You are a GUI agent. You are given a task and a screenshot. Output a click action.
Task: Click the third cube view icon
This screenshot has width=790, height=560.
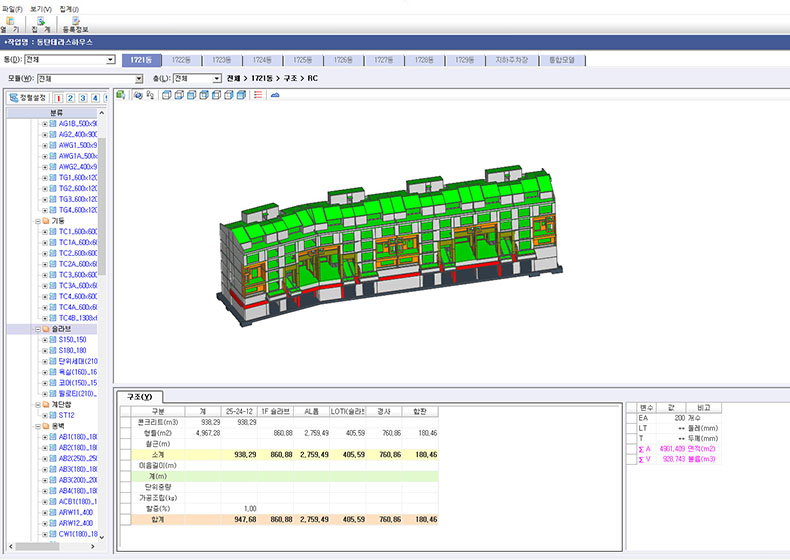191,95
